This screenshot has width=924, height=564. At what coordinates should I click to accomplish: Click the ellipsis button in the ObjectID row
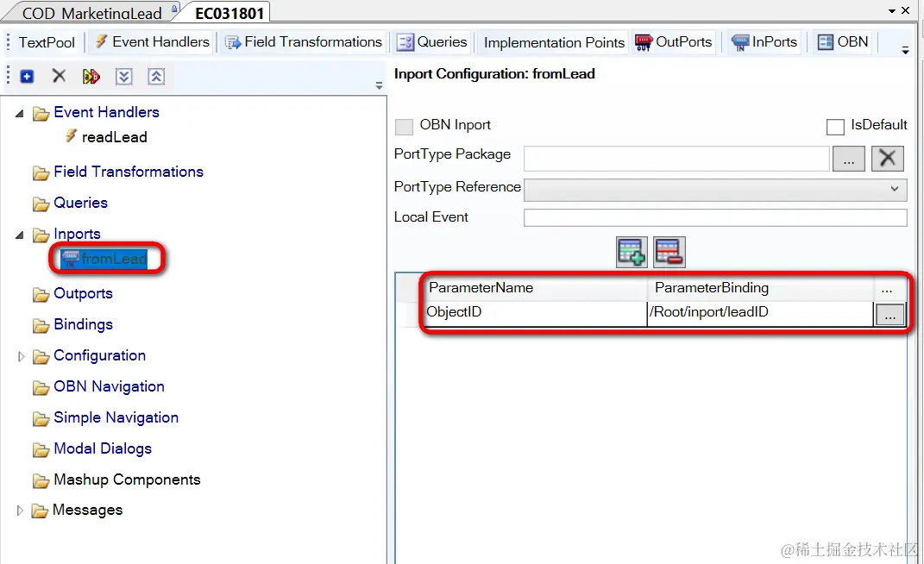click(889, 316)
